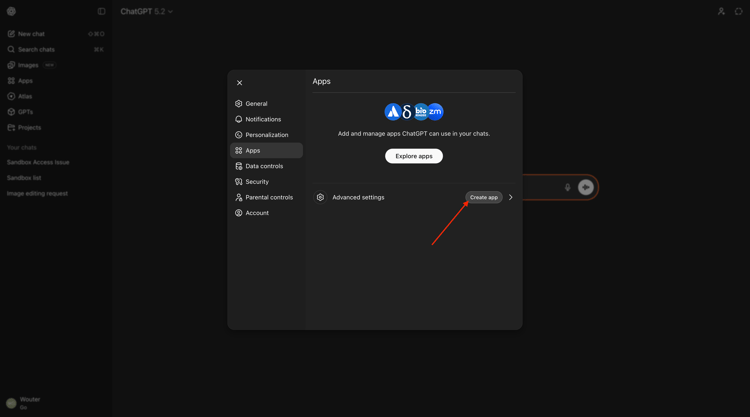Viewport: 750px width, 417px height.
Task: Open the Wouter profile menu
Action: pyautogui.click(x=56, y=403)
